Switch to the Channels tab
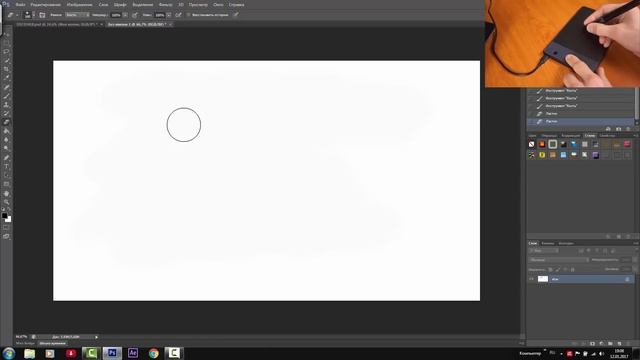This screenshot has width=640, height=360. [x=547, y=243]
